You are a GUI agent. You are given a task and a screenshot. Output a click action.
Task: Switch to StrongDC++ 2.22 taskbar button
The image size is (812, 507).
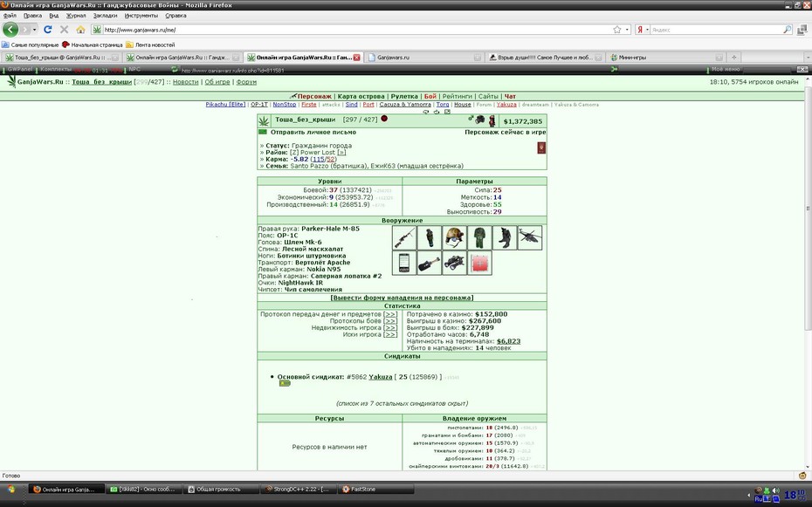point(297,490)
